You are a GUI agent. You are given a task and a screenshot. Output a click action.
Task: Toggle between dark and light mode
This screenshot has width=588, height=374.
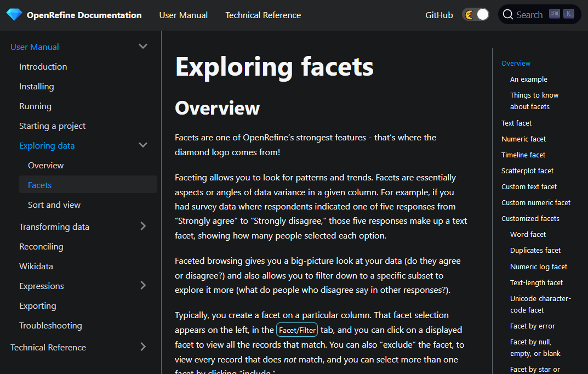[x=475, y=14]
